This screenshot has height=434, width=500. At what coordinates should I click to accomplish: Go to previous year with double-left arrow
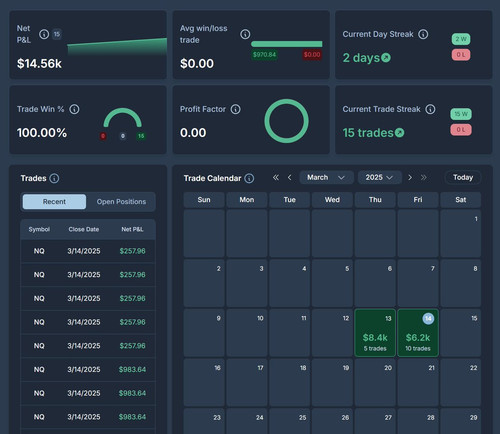[276, 177]
